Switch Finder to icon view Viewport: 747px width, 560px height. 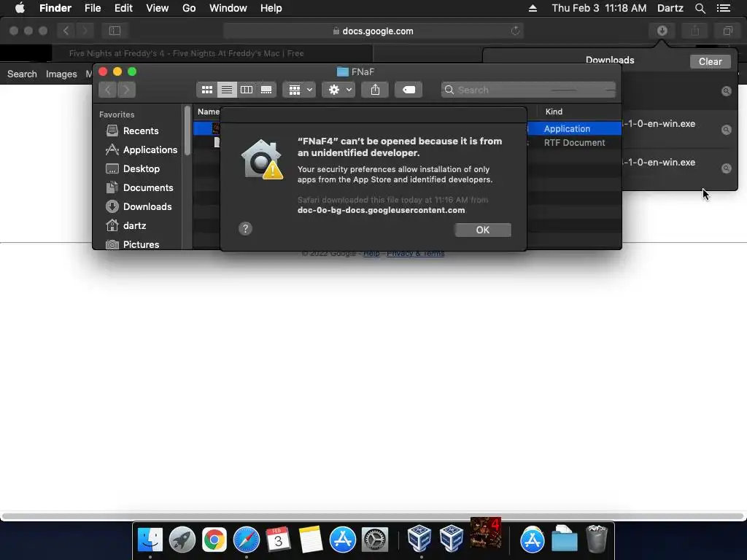point(207,90)
